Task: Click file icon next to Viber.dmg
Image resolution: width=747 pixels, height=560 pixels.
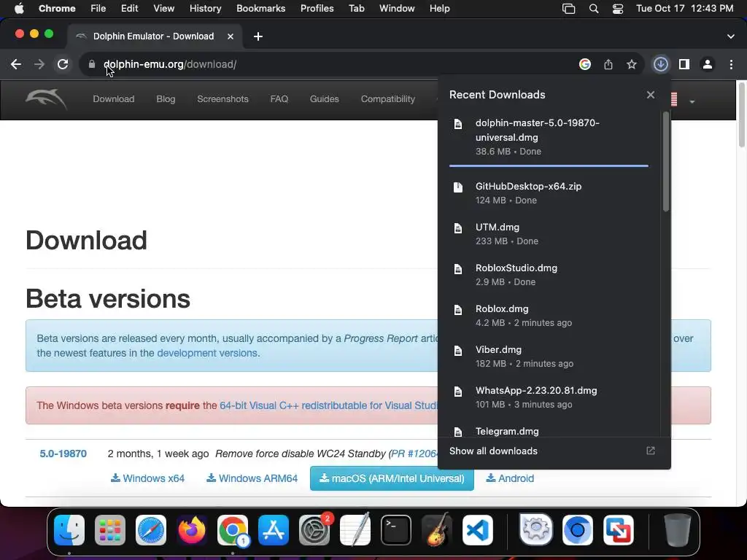Action: point(458,351)
